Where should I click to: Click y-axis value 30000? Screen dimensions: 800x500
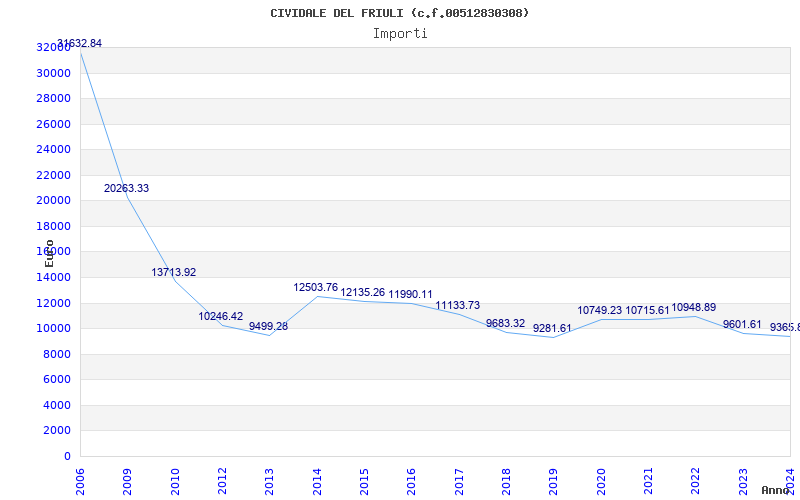(x=54, y=73)
